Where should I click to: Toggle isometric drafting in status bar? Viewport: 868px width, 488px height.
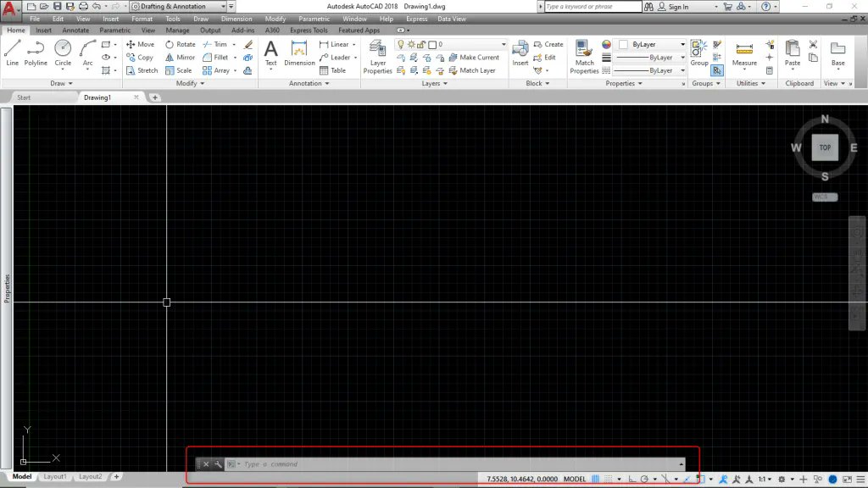pos(665,480)
